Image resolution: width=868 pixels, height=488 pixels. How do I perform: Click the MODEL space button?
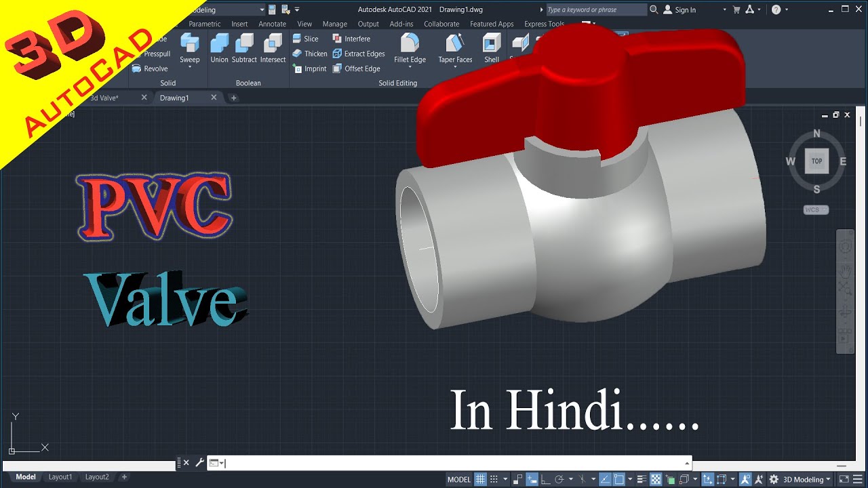[x=459, y=479]
